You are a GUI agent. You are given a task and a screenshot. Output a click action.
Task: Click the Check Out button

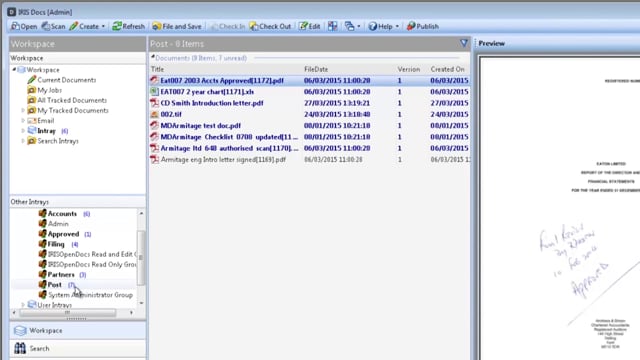click(270, 27)
